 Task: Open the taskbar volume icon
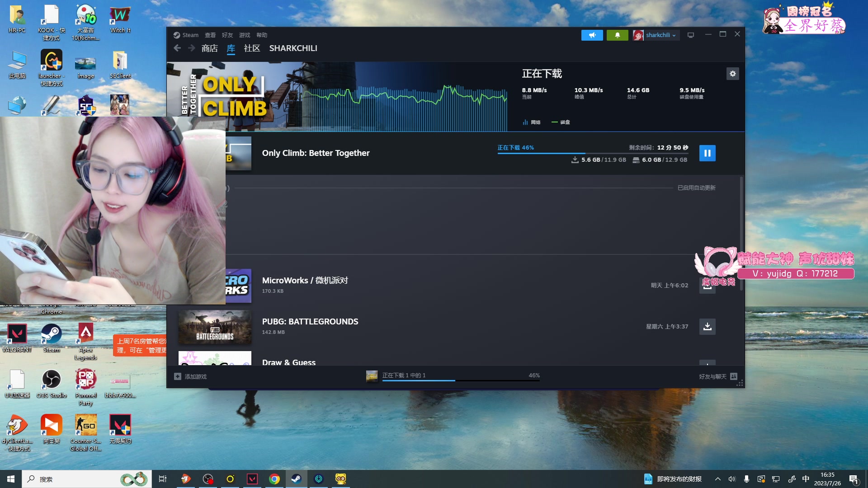pos(732,479)
